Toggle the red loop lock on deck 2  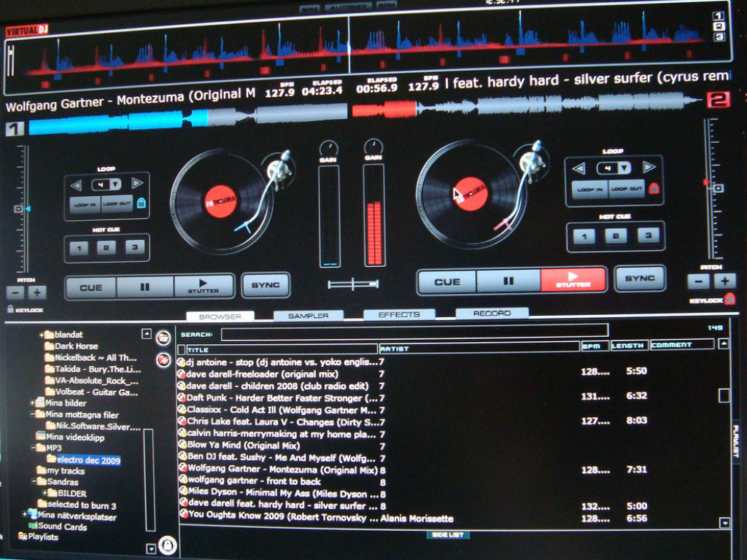(654, 189)
